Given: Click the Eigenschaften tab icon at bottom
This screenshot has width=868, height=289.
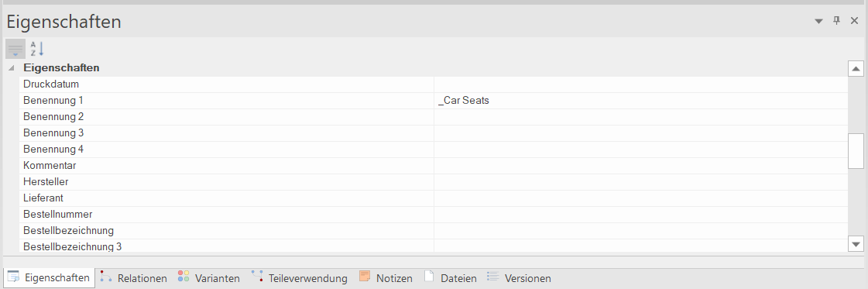Looking at the screenshot, I should tap(13, 277).
